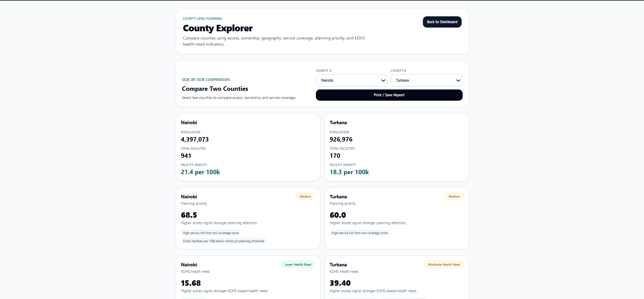Click the Lower Health Need badge
This screenshot has height=299, width=644.
(298, 265)
